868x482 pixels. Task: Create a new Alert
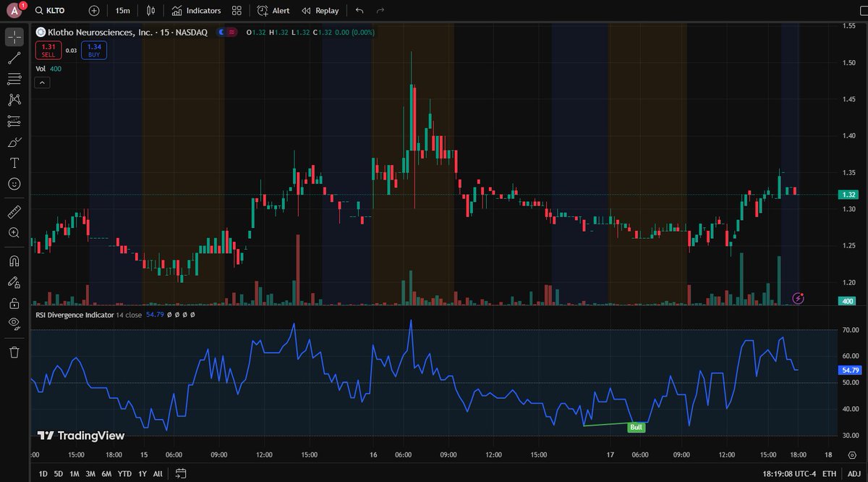click(274, 11)
